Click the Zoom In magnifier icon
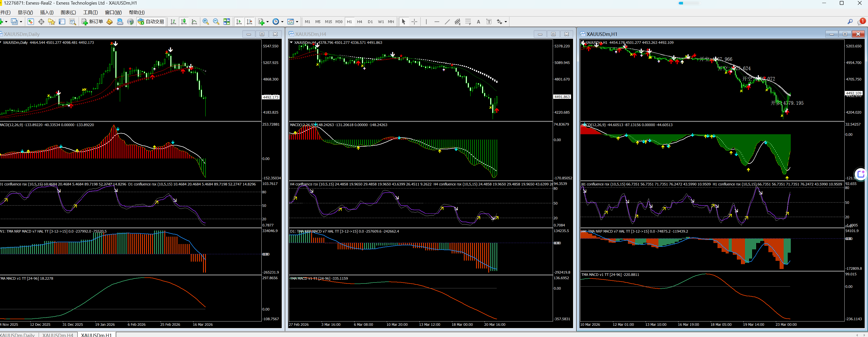 (x=206, y=22)
